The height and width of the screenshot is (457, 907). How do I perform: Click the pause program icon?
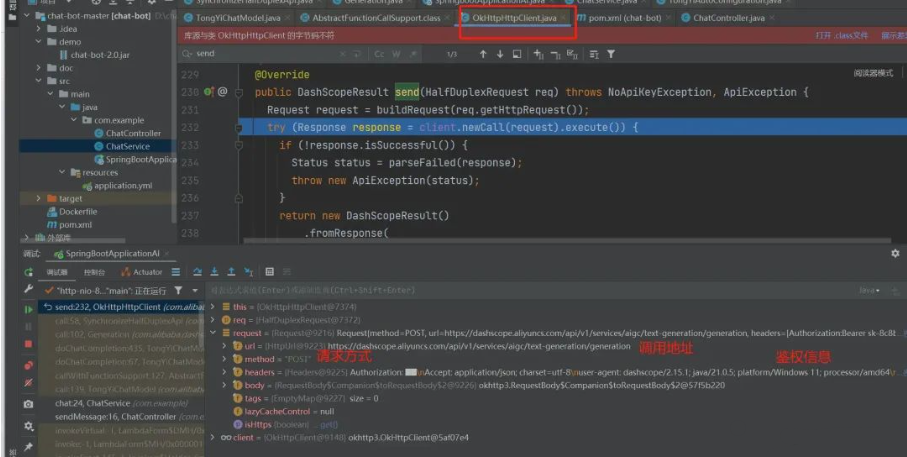click(28, 327)
